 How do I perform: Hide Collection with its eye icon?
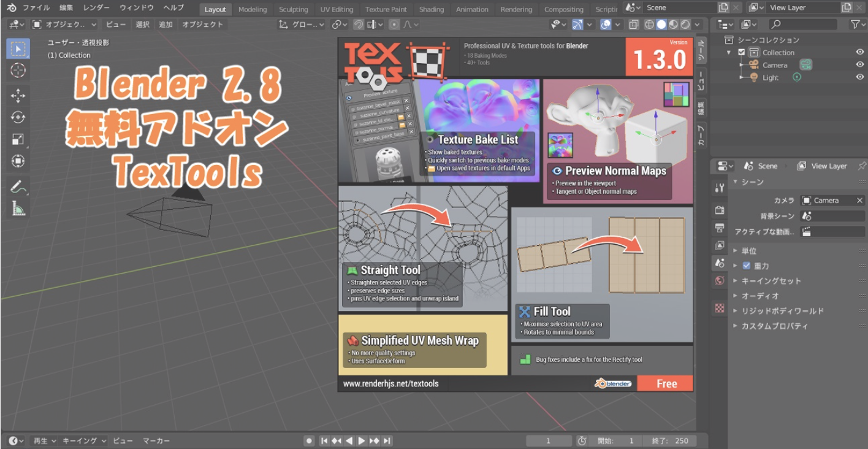click(859, 52)
